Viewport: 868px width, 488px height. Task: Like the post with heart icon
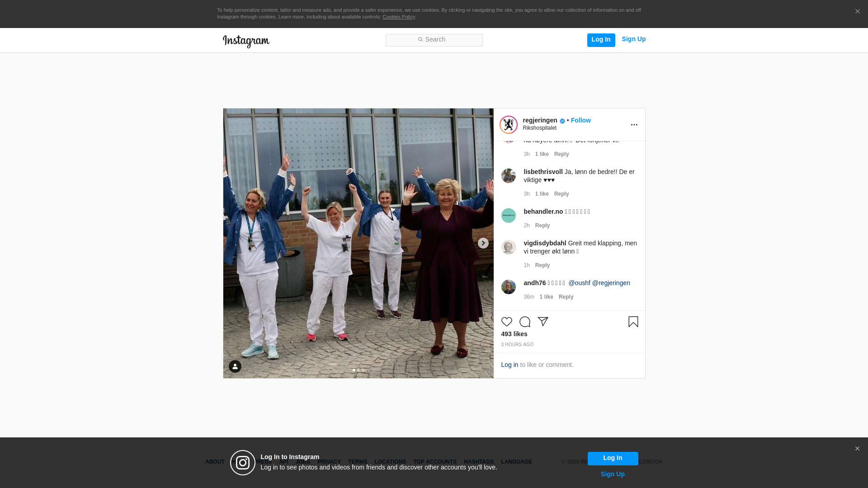click(x=507, y=322)
